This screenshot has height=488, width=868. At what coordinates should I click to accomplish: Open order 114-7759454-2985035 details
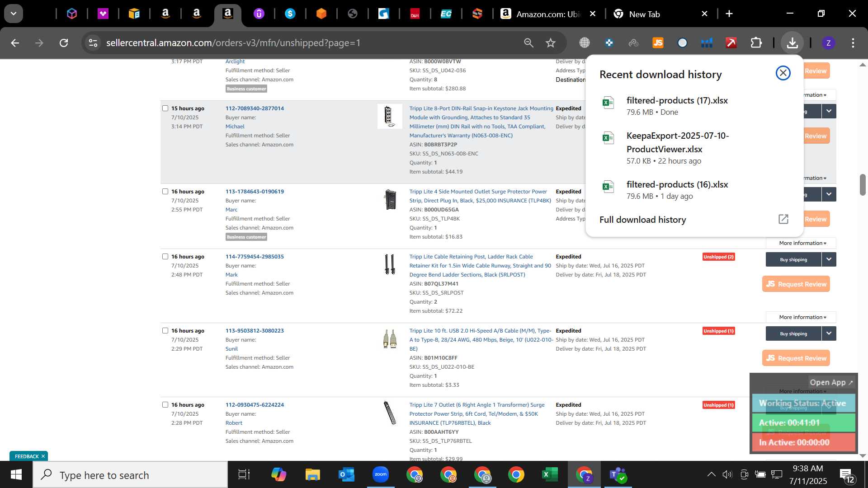click(x=255, y=257)
